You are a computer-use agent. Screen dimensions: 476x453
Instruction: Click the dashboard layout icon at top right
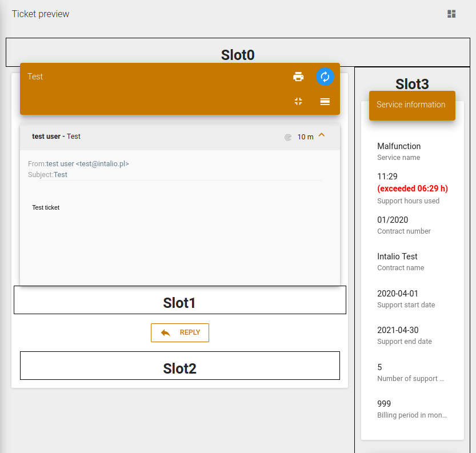point(451,14)
